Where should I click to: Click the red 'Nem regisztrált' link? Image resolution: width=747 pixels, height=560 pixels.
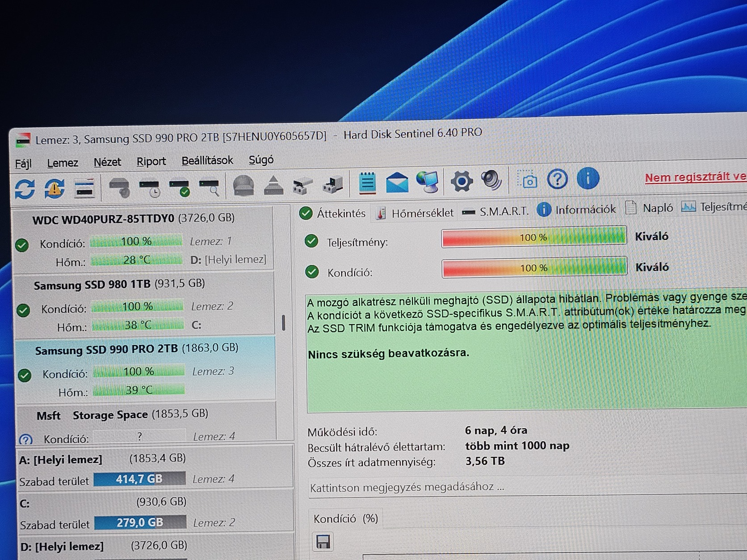[x=696, y=177]
